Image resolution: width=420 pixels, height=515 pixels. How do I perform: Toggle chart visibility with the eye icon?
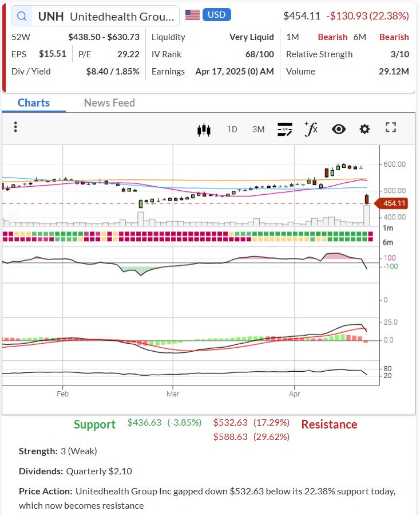(339, 129)
